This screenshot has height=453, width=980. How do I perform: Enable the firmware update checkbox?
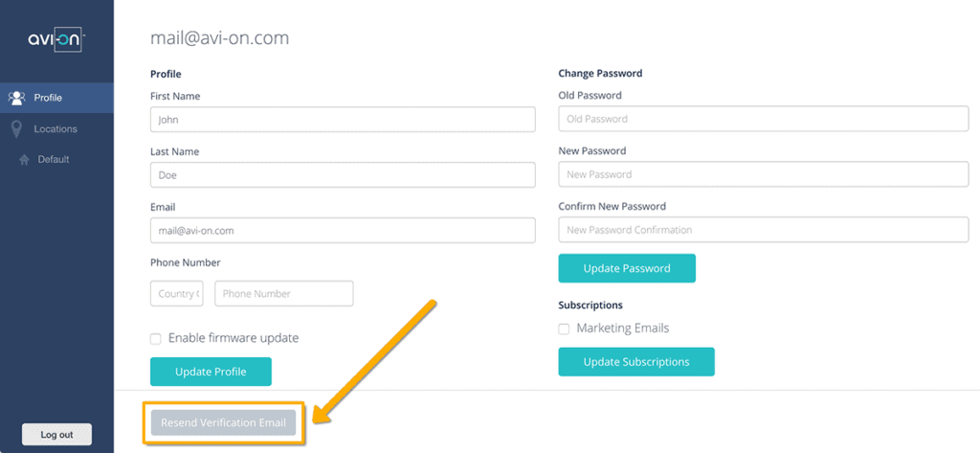(156, 338)
